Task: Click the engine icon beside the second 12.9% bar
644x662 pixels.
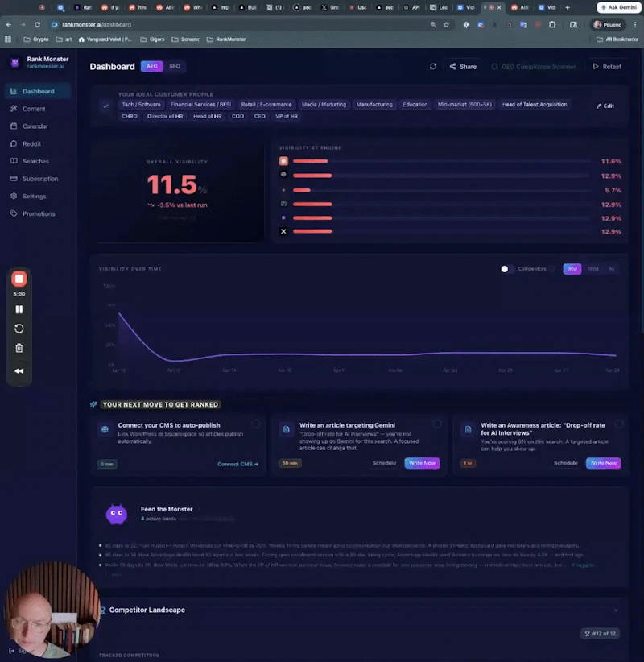Action: click(283, 204)
